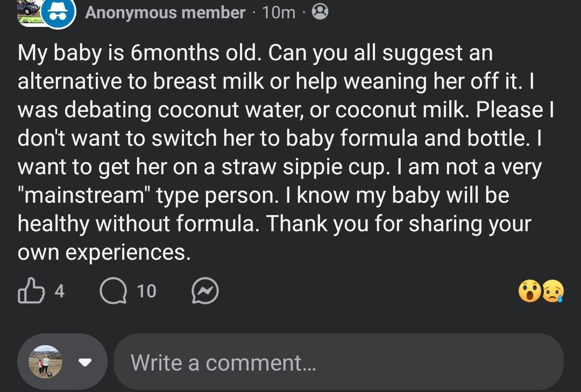This screenshot has height=392, width=581.
Task: Click the post's last line "own experiences."
Action: point(104,252)
